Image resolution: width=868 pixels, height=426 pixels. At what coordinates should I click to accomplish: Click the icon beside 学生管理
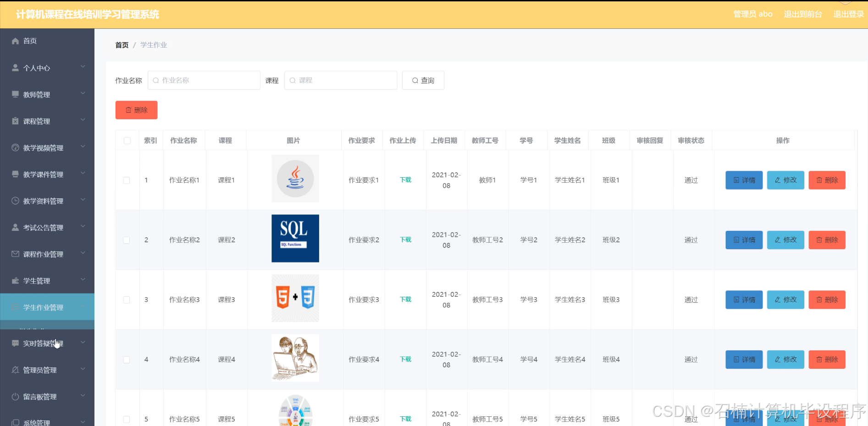coord(15,280)
